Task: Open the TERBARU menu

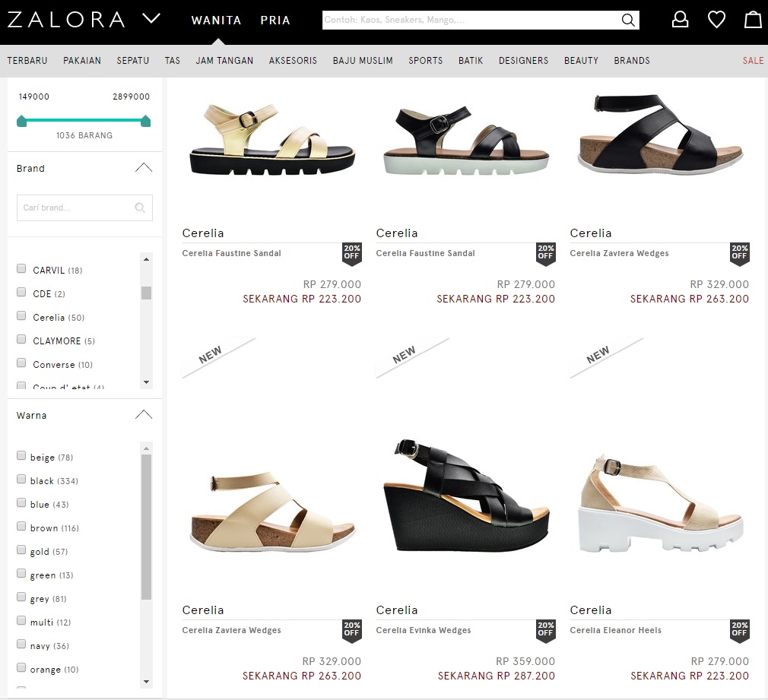Action: coord(27,61)
